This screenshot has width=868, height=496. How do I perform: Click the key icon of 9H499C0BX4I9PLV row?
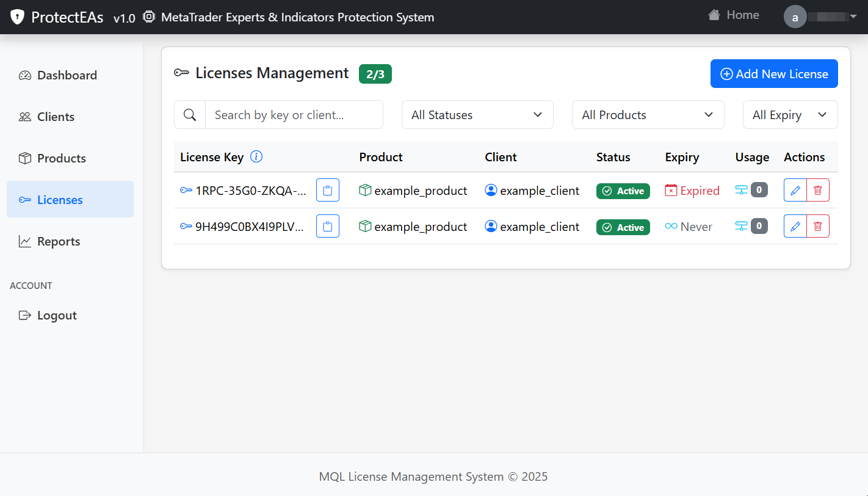186,227
